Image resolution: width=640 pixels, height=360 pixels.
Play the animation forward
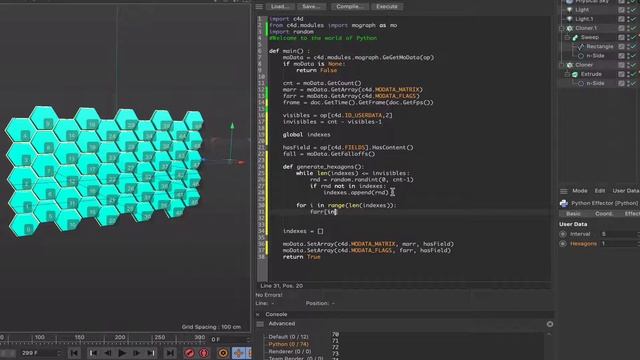(122, 353)
